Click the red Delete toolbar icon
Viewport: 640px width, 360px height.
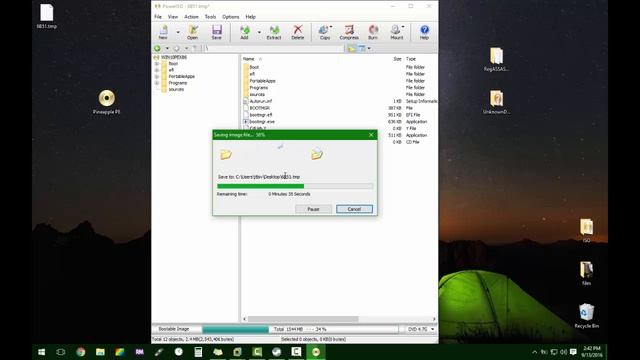[x=298, y=32]
